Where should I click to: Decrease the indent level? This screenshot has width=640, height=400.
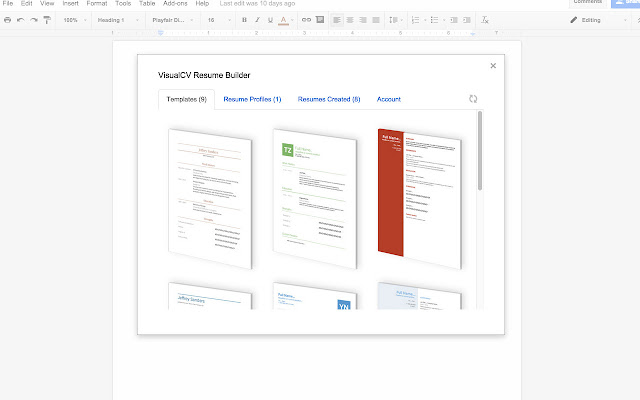click(x=453, y=20)
